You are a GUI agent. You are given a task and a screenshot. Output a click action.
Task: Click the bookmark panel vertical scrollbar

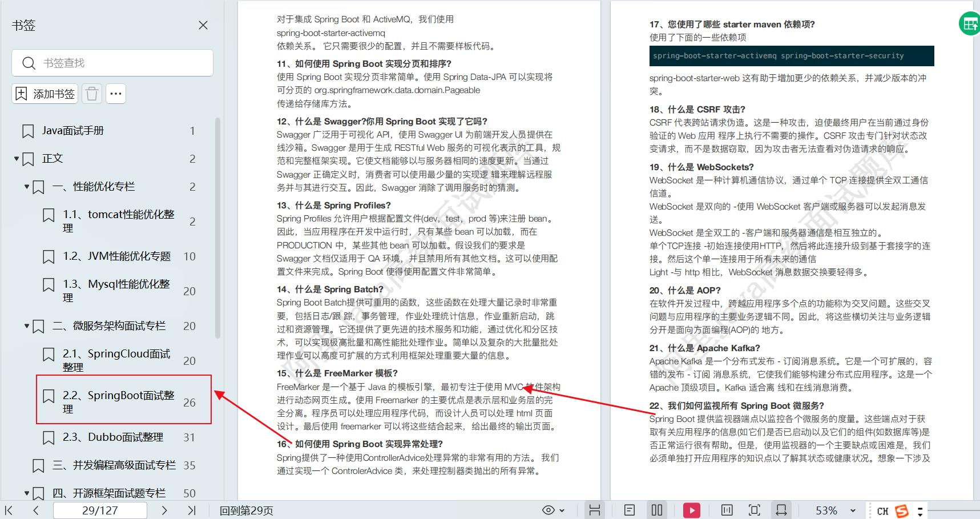[217, 228]
